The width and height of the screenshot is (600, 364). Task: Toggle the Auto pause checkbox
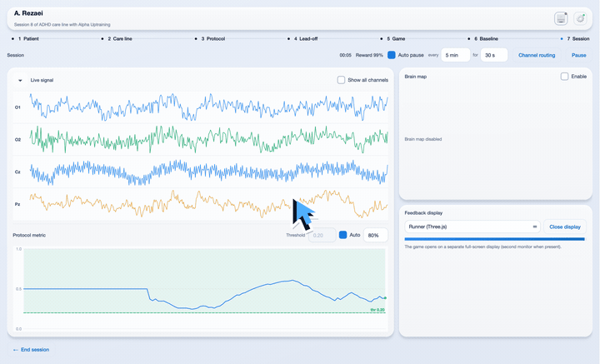tap(391, 55)
